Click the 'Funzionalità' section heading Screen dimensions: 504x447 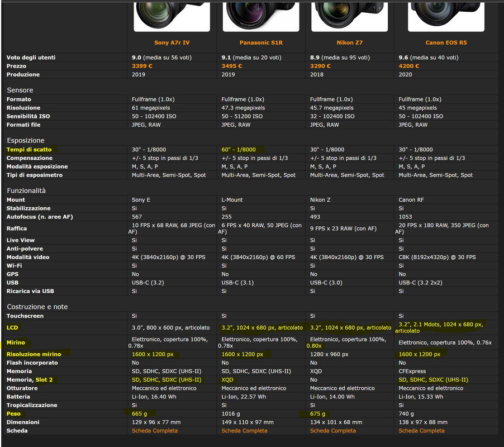click(x=26, y=191)
